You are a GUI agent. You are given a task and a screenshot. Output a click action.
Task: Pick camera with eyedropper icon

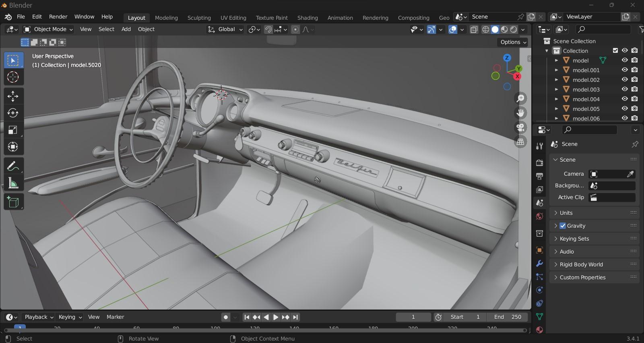pyautogui.click(x=630, y=174)
